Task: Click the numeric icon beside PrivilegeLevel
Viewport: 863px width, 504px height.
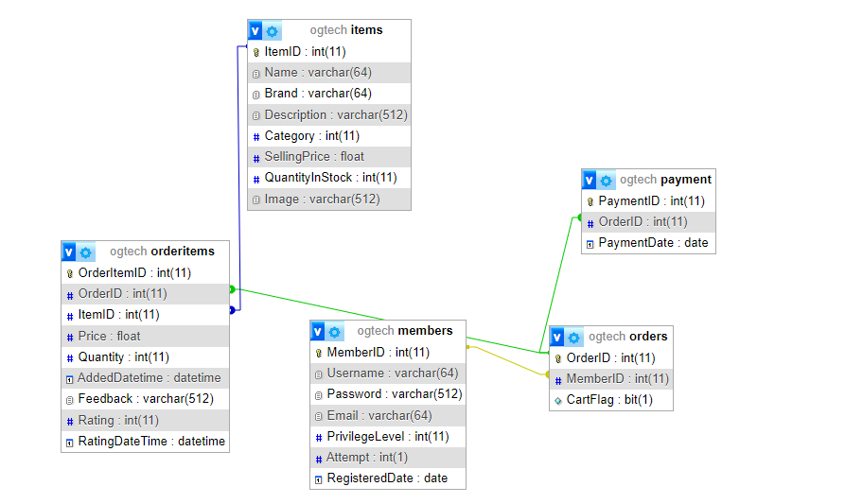Action: [318, 438]
